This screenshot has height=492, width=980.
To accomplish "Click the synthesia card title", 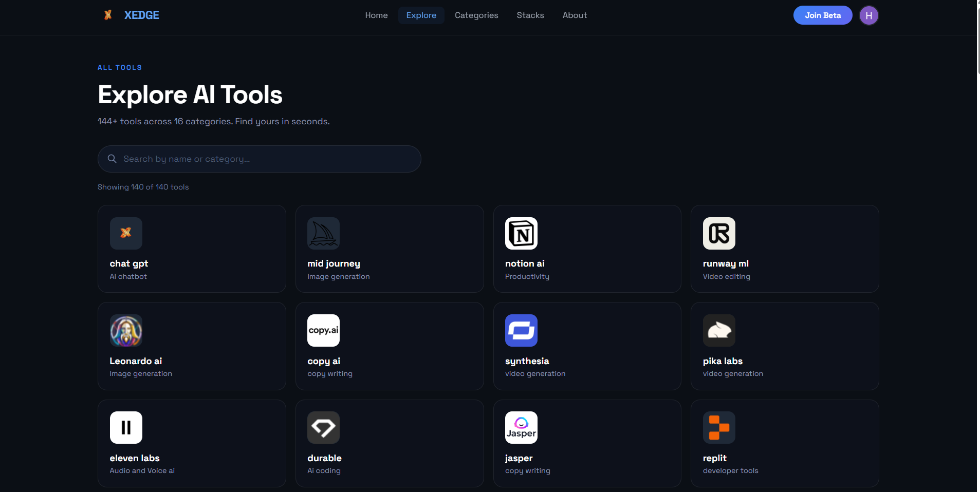I will pyautogui.click(x=527, y=361).
